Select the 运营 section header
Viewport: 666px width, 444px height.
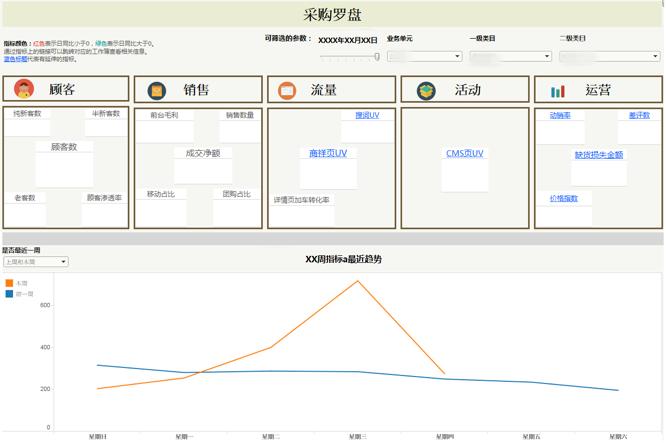click(x=598, y=89)
